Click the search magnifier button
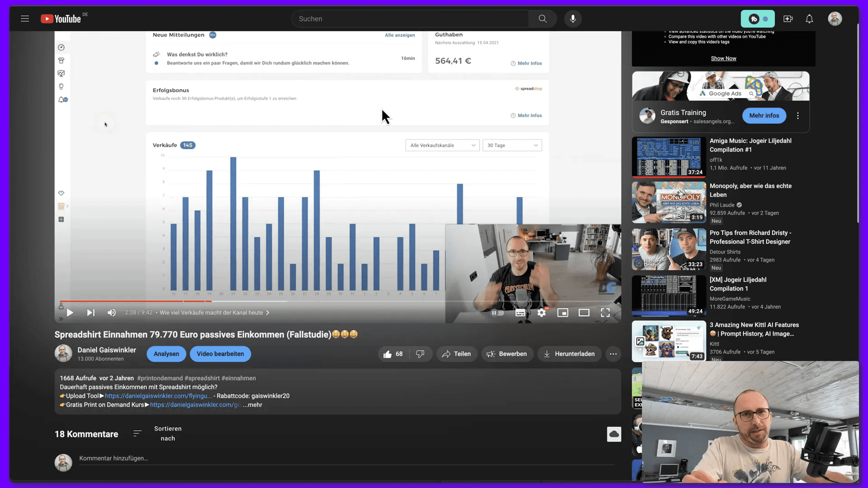This screenshot has width=868, height=488. [542, 19]
